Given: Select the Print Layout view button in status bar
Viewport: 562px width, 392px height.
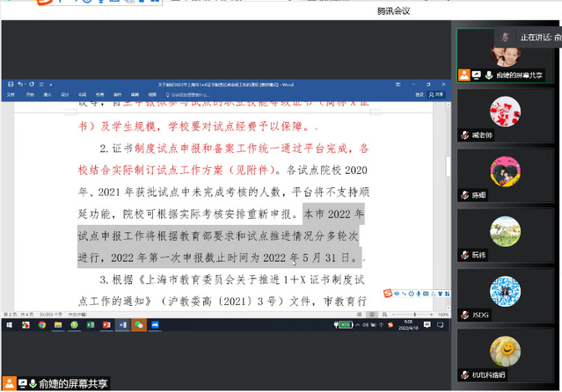Looking at the screenshot, I should pyautogui.click(x=372, y=315).
